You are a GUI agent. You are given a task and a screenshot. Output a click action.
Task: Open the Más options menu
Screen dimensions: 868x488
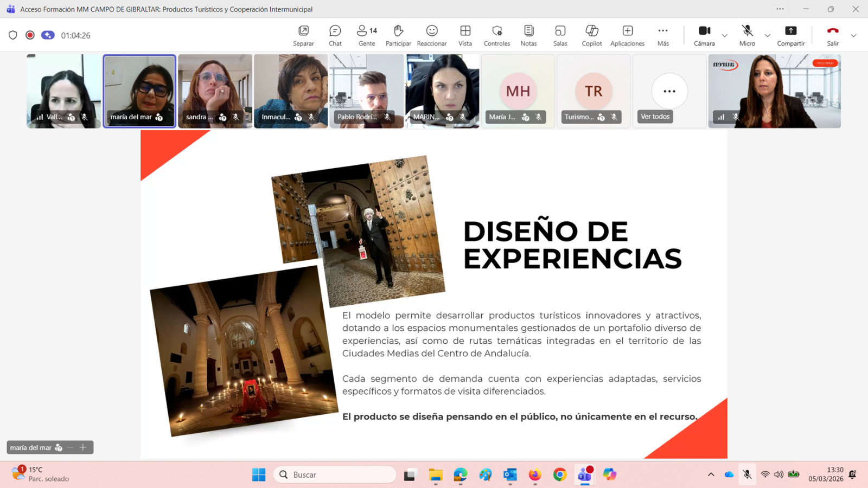click(663, 35)
